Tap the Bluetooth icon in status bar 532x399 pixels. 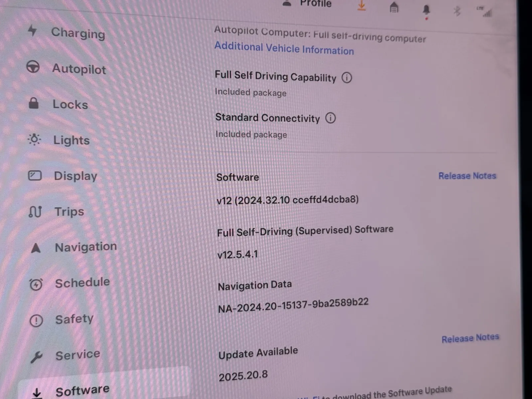457,11
